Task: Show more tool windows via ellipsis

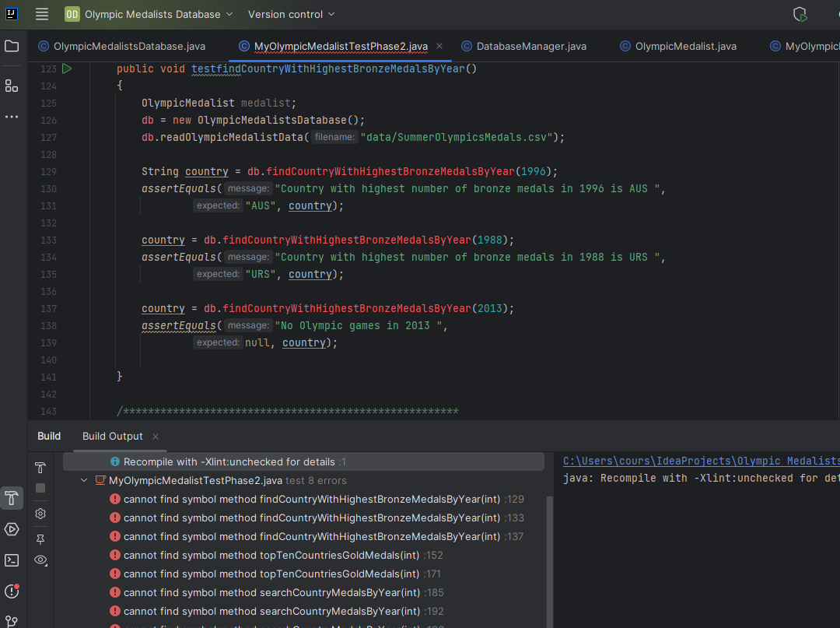Action: (x=12, y=117)
